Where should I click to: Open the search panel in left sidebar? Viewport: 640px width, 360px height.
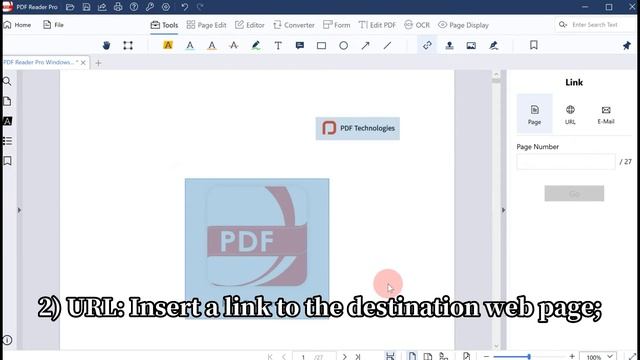click(7, 81)
